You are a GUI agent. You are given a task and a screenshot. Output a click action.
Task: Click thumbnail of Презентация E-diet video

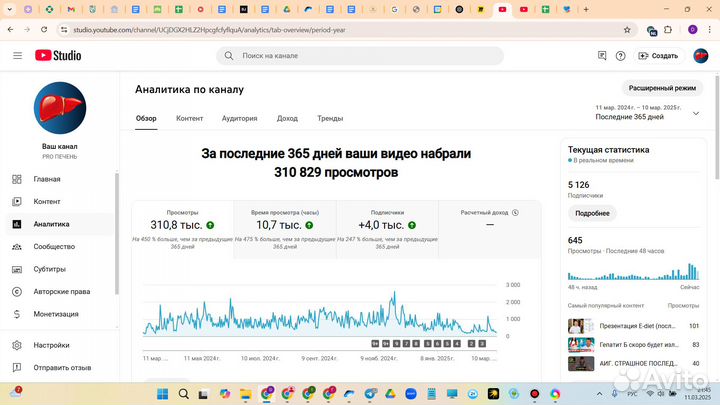(581, 326)
